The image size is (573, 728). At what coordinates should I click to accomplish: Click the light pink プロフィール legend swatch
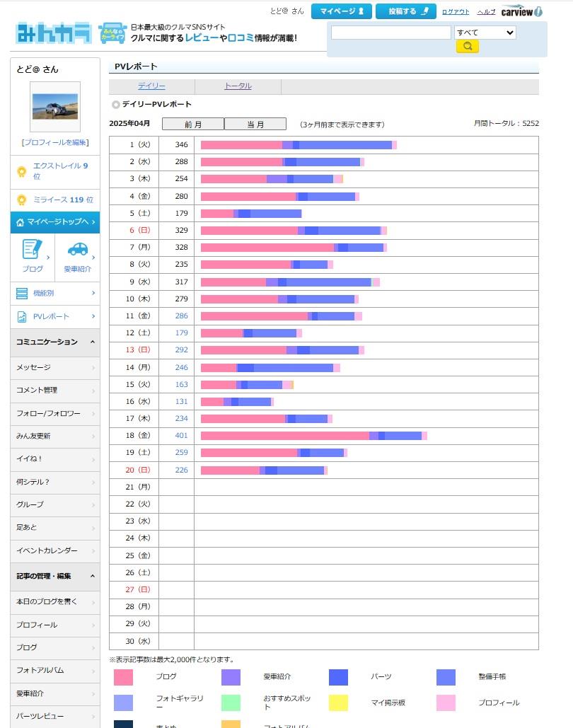click(446, 703)
